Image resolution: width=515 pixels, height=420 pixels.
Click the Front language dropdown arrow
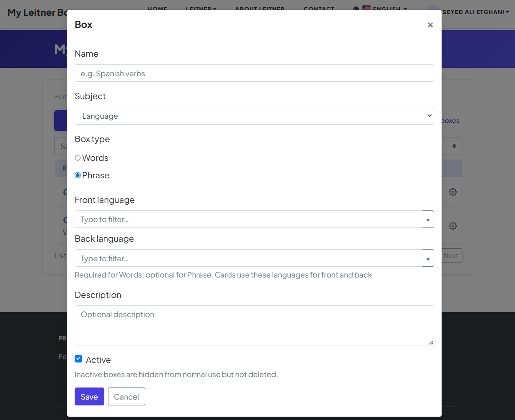point(428,220)
